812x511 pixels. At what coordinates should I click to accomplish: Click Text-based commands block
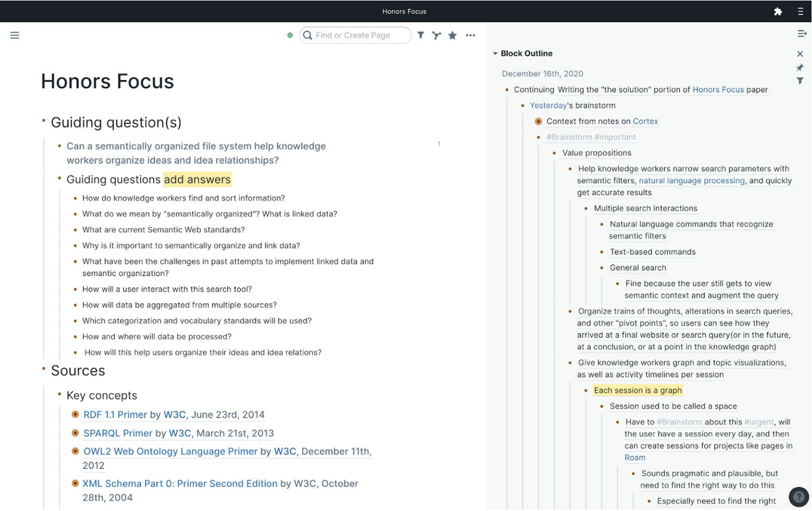click(x=652, y=252)
